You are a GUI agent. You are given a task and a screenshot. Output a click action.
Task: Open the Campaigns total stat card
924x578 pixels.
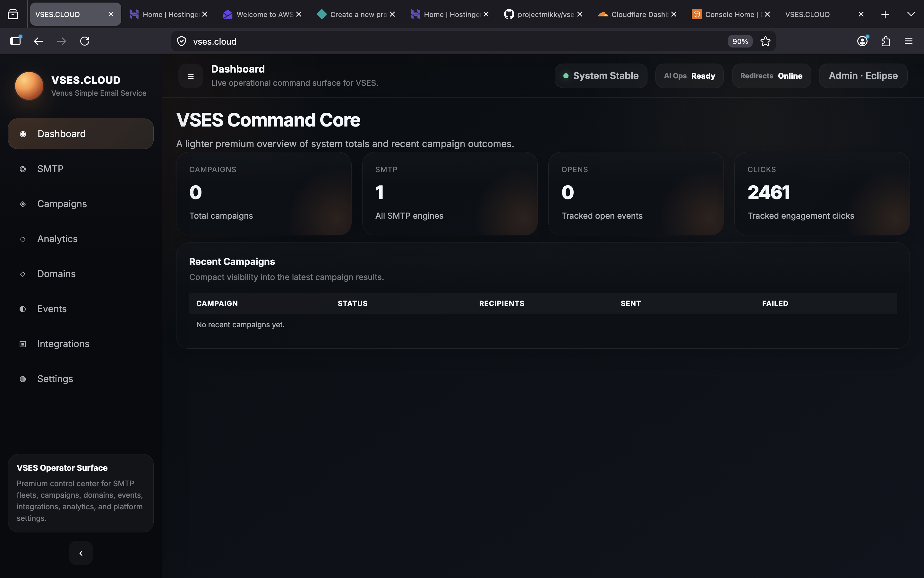click(x=264, y=193)
